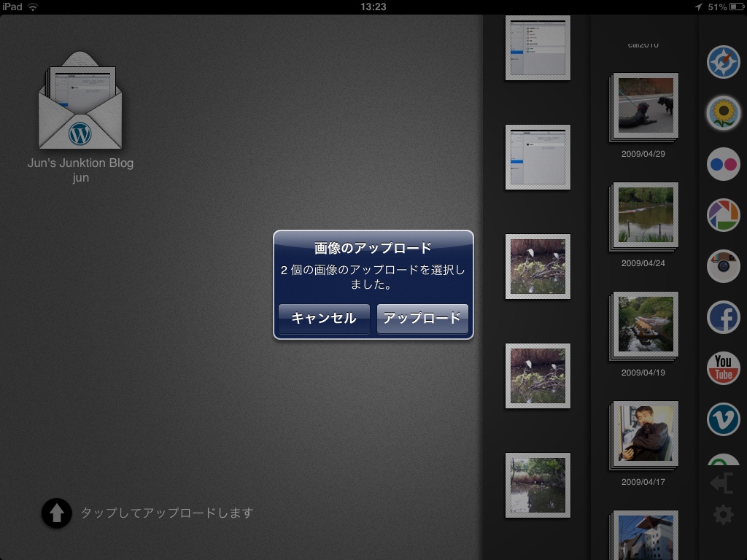Select the egret photo directly above the pond photo
Image resolution: width=747 pixels, height=560 pixels.
tap(538, 376)
